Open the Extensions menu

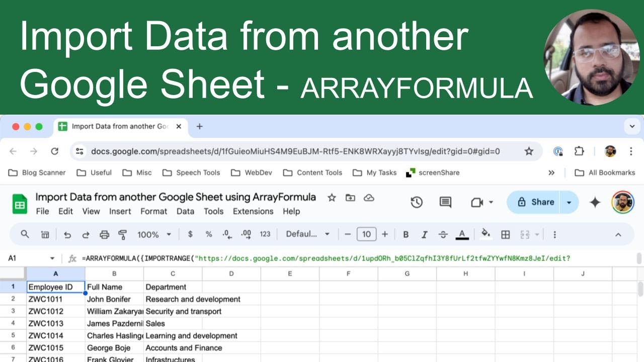tap(253, 211)
